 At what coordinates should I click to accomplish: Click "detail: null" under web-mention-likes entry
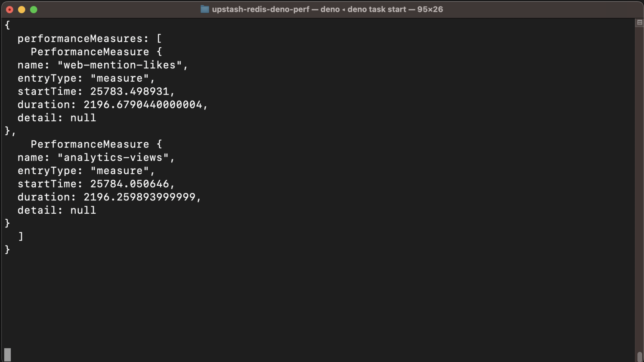57,118
